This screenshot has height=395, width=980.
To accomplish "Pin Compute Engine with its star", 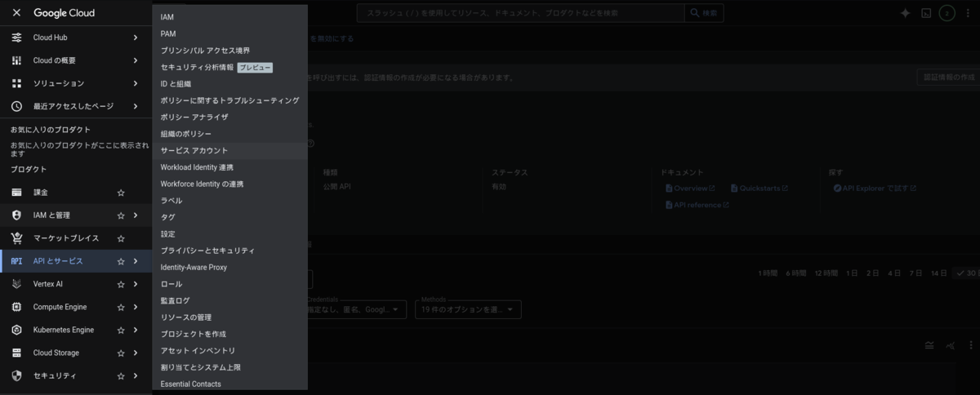I will [x=121, y=307].
